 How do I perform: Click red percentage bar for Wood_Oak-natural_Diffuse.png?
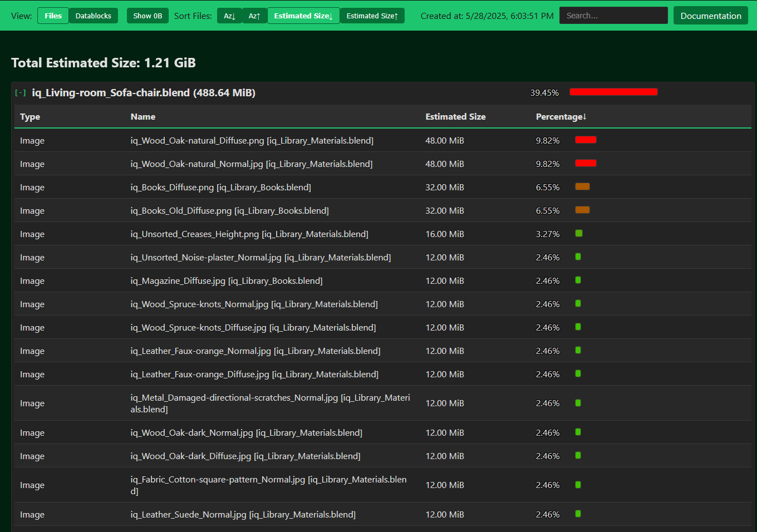tap(586, 140)
